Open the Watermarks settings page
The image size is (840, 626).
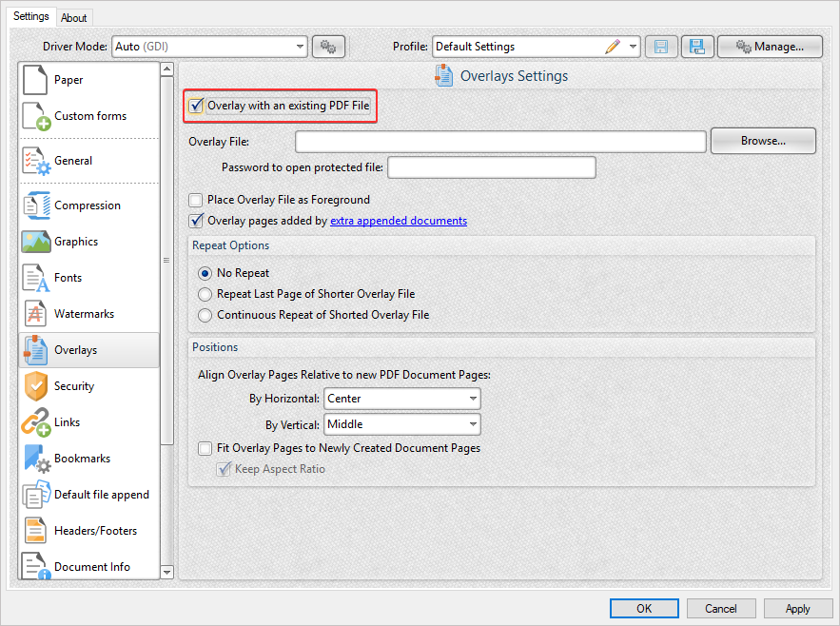[86, 314]
